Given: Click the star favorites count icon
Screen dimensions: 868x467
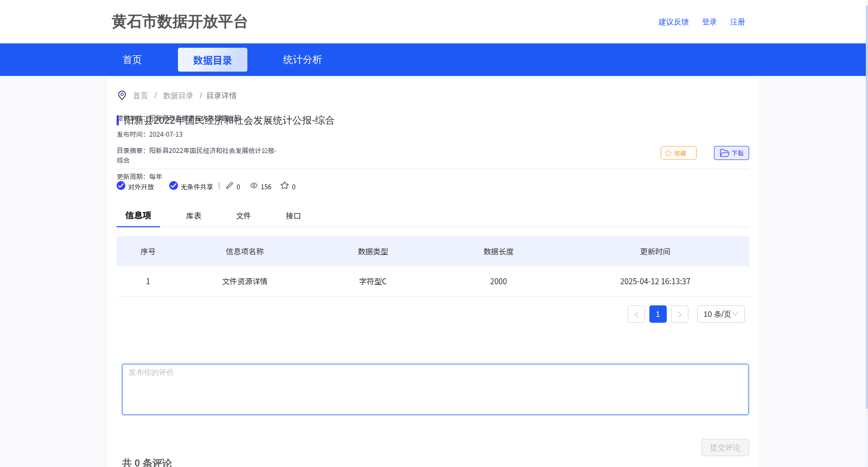Looking at the screenshot, I should pyautogui.click(x=284, y=185).
